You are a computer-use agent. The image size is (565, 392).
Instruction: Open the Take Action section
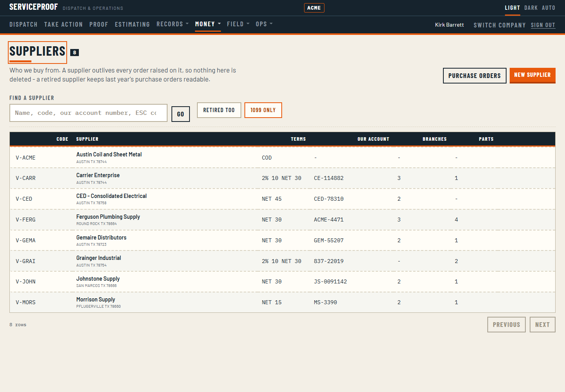63,24
